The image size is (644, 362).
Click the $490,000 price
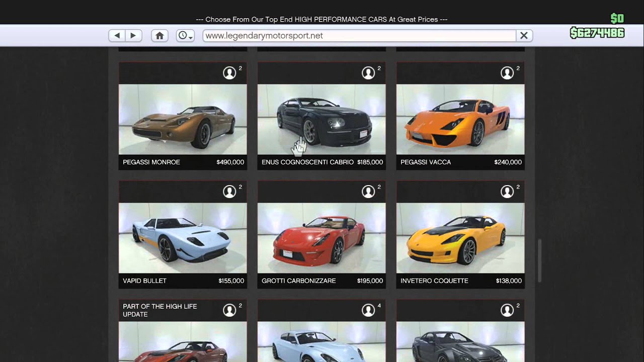tap(230, 162)
